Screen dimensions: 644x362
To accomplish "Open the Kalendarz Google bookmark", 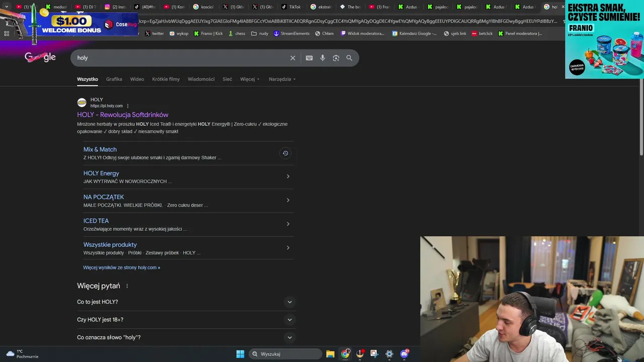I will [414, 34].
